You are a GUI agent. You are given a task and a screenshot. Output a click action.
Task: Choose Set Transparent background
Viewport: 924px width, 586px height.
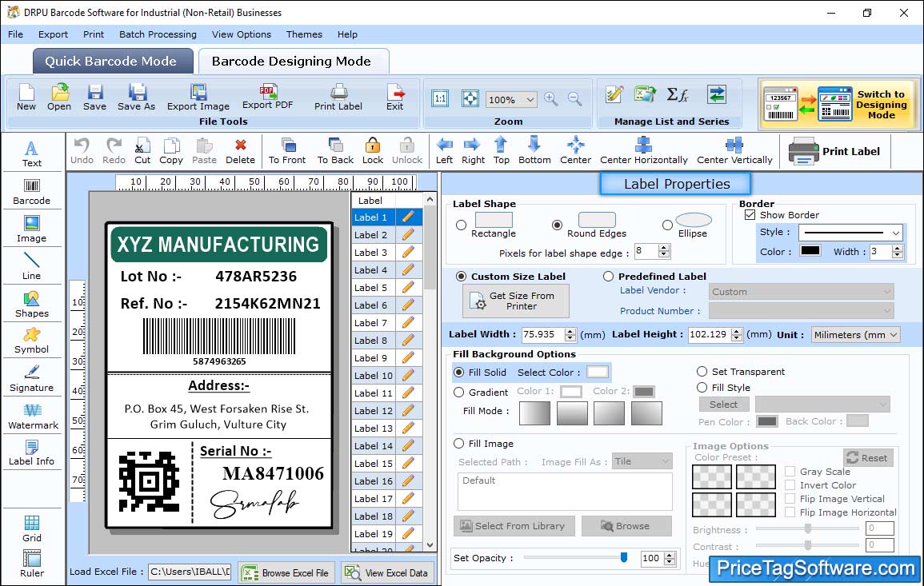pyautogui.click(x=702, y=372)
